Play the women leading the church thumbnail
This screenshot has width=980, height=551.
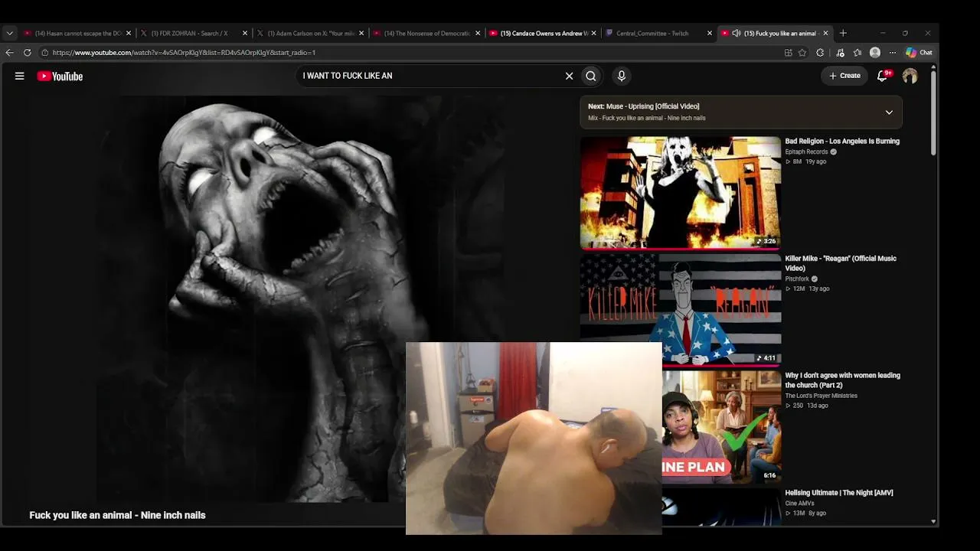click(721, 427)
